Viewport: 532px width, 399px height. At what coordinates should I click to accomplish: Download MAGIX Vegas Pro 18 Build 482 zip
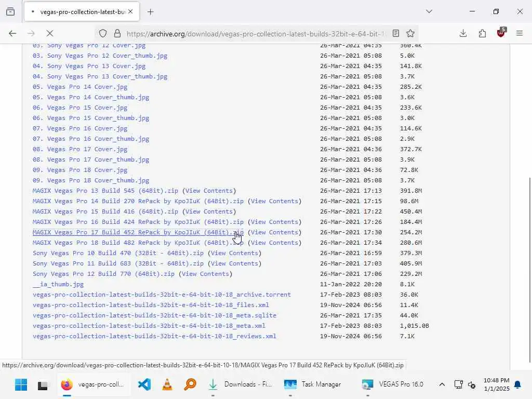coord(138,243)
